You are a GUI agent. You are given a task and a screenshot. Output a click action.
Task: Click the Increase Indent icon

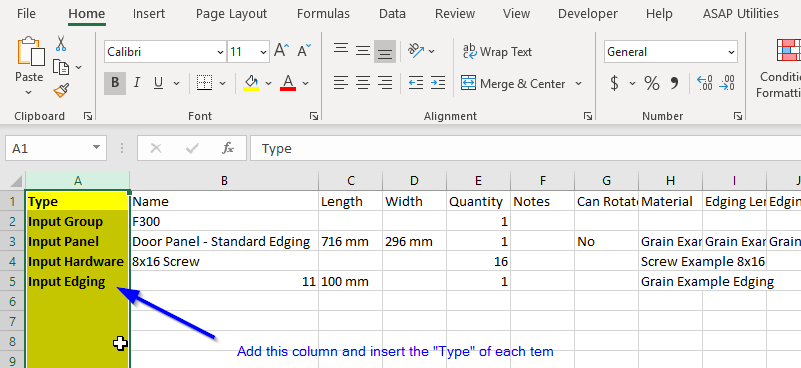pos(437,83)
